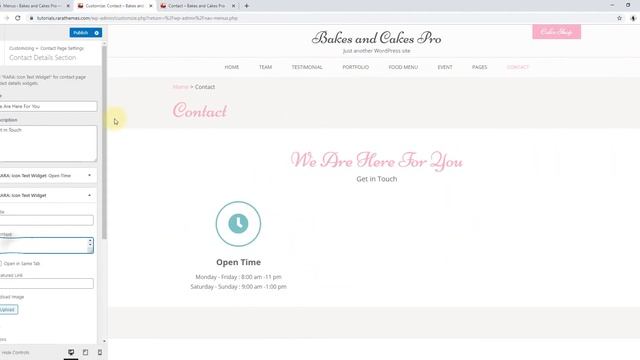Image resolution: width=640 pixels, height=360 pixels.
Task: Click the clock icon above Open Time
Action: pos(238,224)
